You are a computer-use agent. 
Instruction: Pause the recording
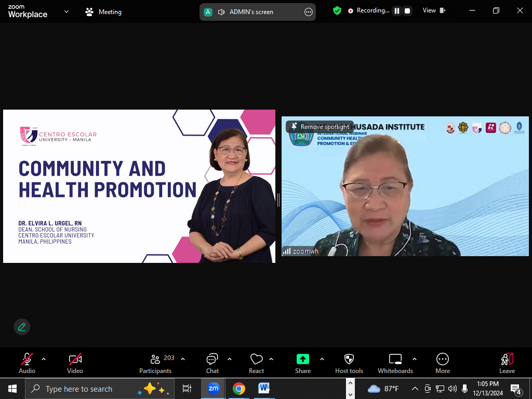(x=396, y=11)
